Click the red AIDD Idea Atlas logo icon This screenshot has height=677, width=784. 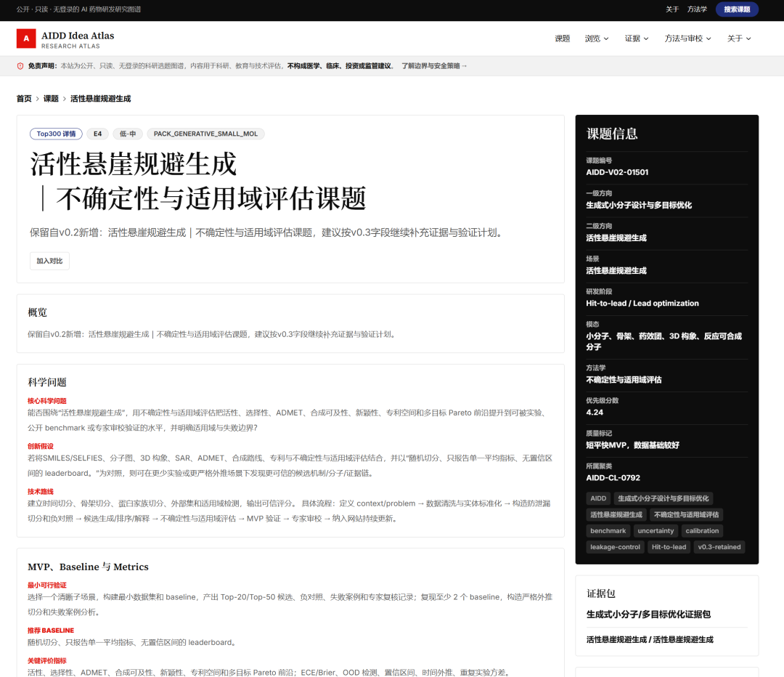pos(26,38)
